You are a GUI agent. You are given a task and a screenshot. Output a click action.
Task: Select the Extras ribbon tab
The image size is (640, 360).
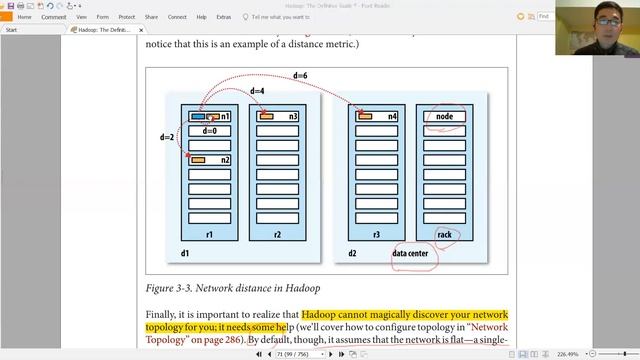click(224, 17)
